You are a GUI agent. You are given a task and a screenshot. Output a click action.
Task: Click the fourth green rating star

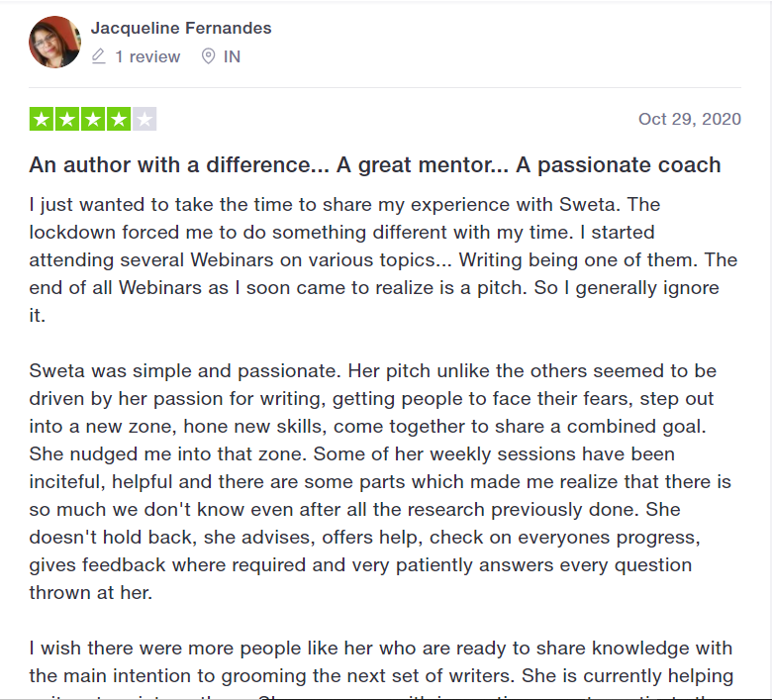coord(119,120)
